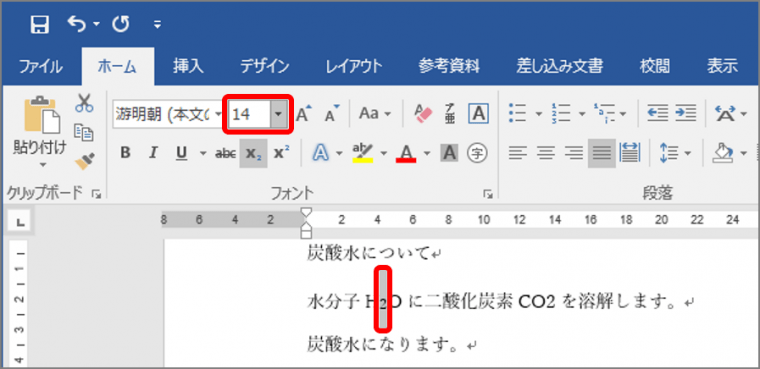The width and height of the screenshot is (760, 369).
Task: Toggle justify alignment
Action: click(x=602, y=153)
